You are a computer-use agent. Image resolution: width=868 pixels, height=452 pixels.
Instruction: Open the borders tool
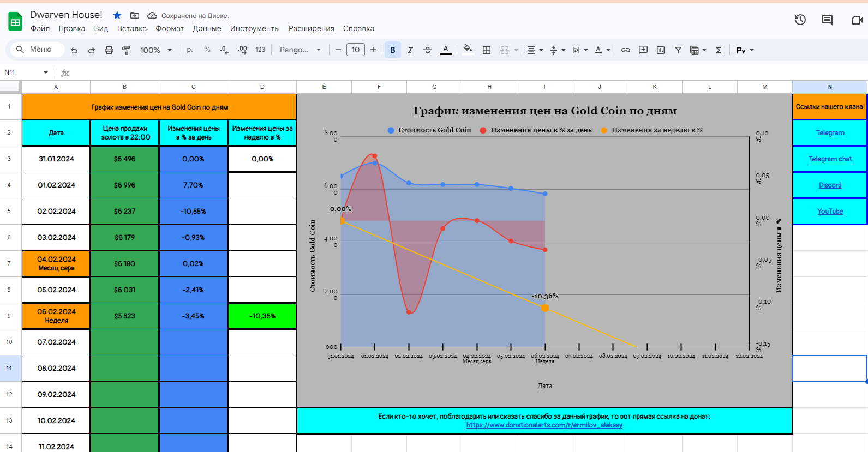(x=487, y=50)
